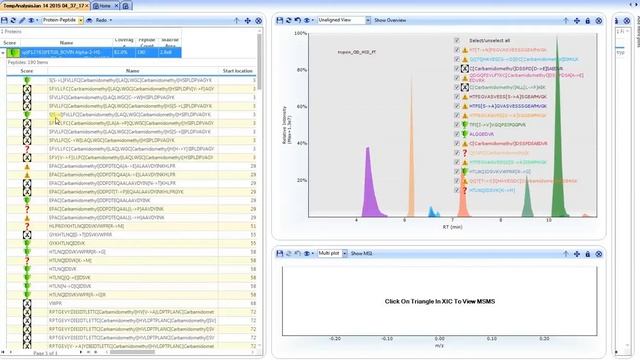Screen dimensions: 640x360
Task: Close the MSMS plot panel
Action: click(599, 254)
